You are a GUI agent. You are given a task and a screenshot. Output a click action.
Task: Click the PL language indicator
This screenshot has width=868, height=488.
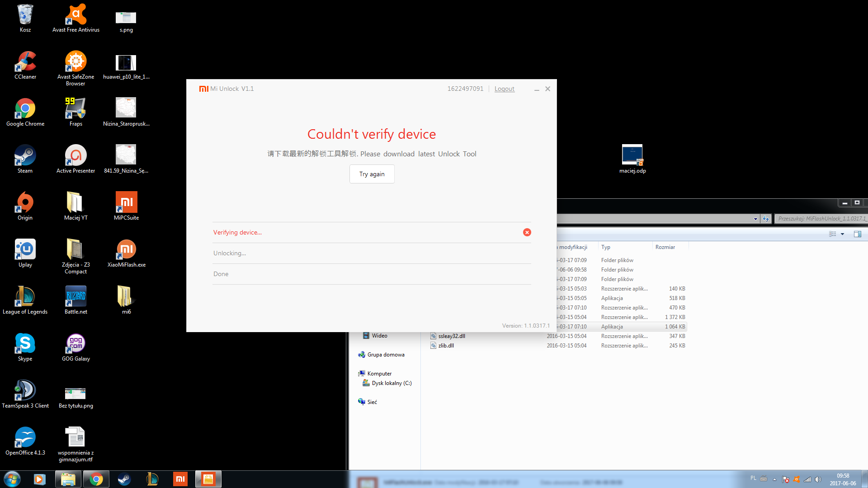[753, 478]
